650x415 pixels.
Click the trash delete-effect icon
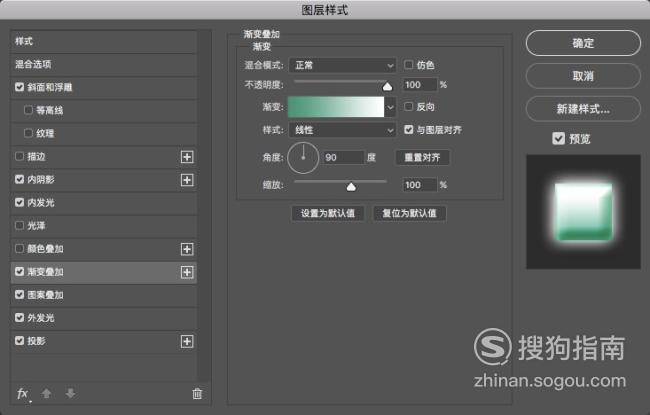click(x=197, y=393)
